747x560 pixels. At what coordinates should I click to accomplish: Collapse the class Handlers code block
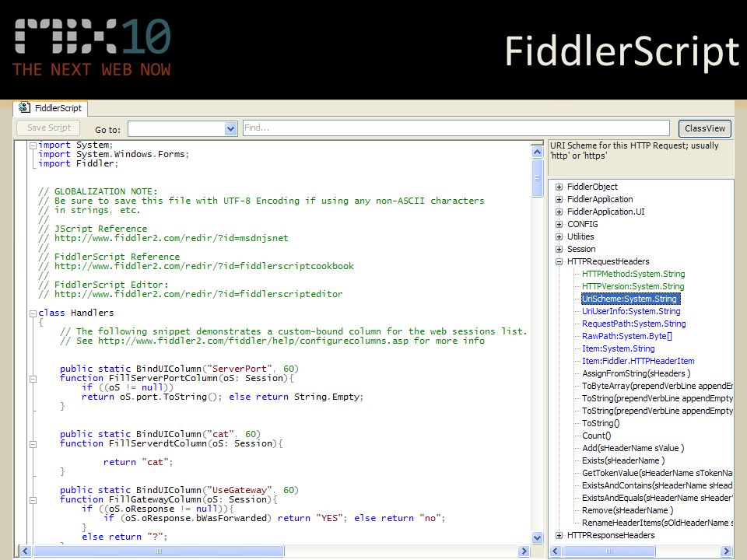tap(33, 313)
